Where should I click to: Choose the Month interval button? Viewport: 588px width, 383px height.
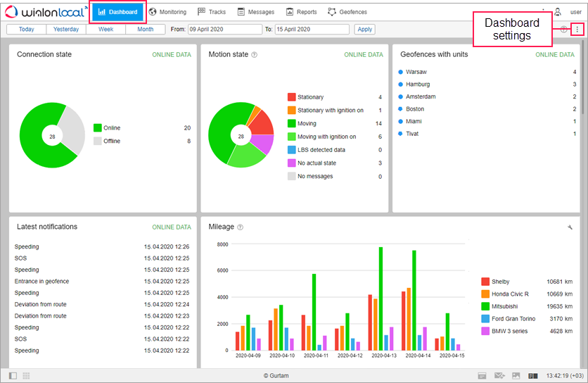[146, 30]
